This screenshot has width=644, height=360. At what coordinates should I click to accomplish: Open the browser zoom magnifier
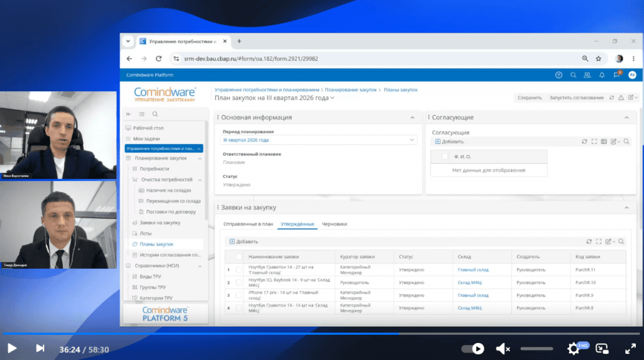[585, 58]
